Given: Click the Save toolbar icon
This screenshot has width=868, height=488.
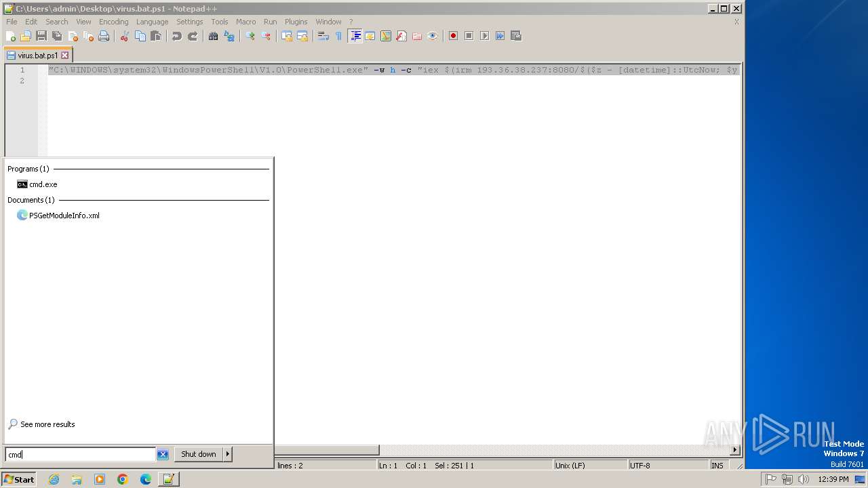Looking at the screenshot, I should [41, 36].
